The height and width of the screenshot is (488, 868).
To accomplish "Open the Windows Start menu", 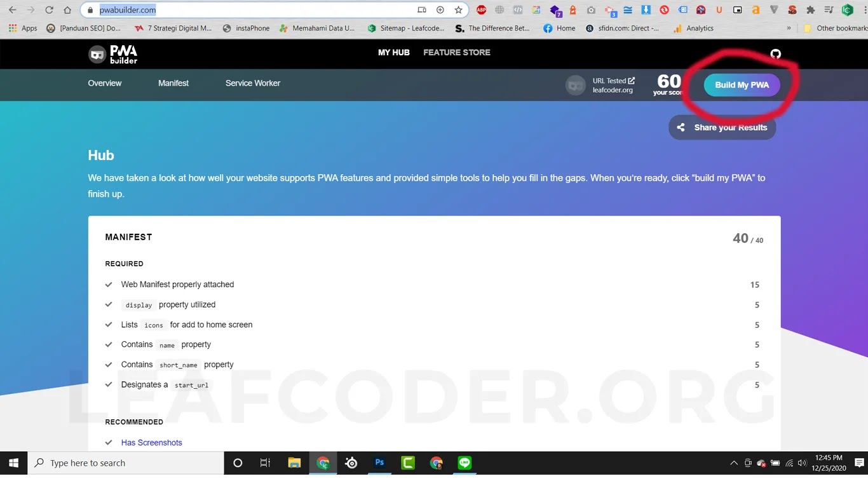I will pyautogui.click(x=13, y=463).
